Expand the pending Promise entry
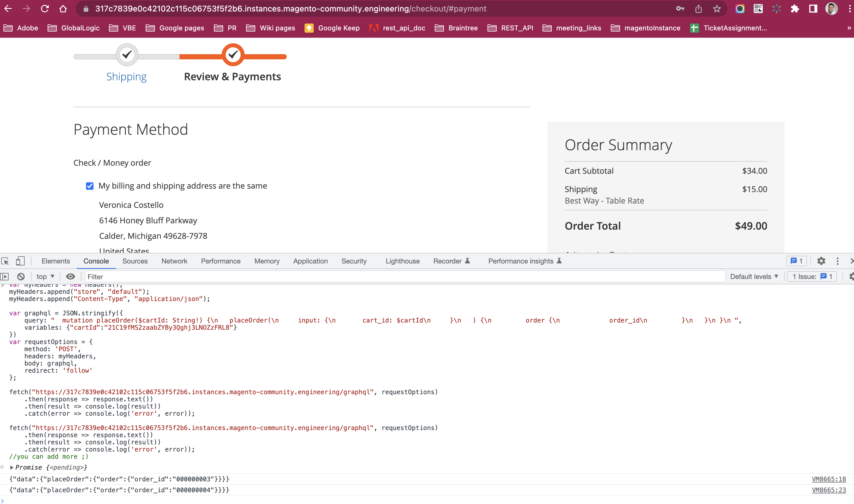854x504 pixels. tap(12, 467)
